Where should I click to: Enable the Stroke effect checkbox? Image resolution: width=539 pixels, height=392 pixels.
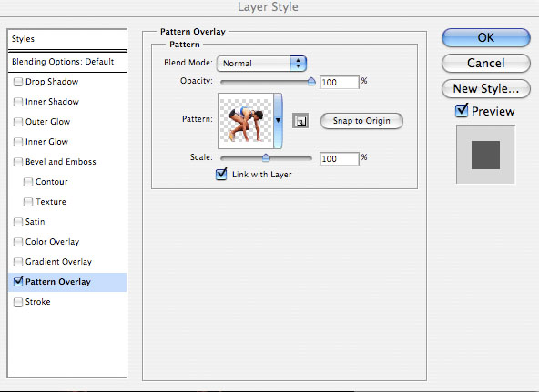point(18,302)
